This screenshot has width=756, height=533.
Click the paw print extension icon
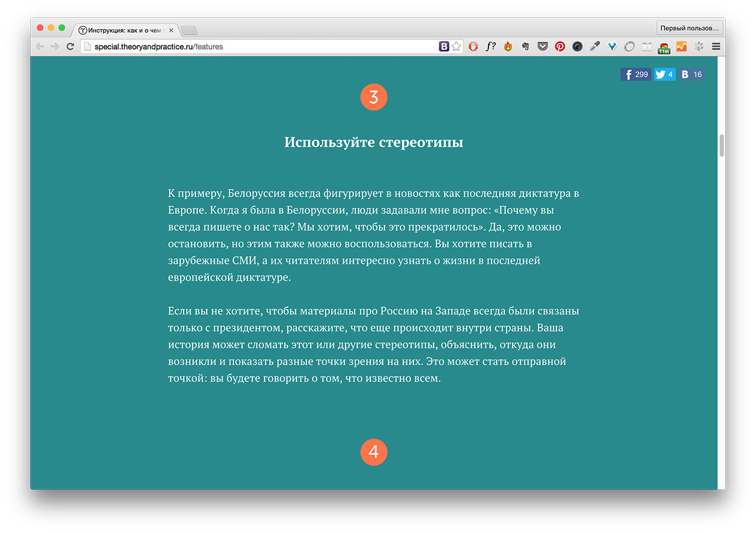pos(699,46)
